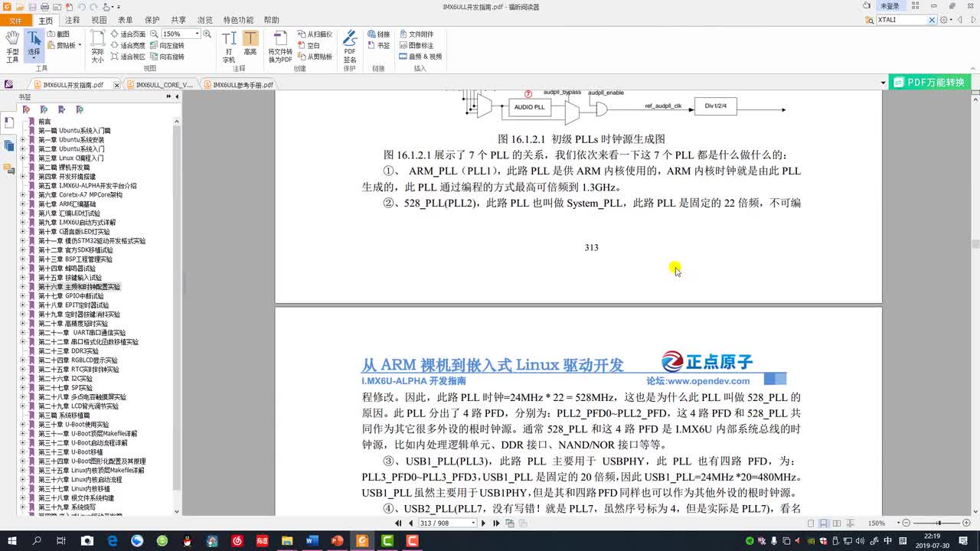Image resolution: width=980 pixels, height=551 pixels.
Task: Rotate the view right (向右旋转)
Action: click(167, 57)
